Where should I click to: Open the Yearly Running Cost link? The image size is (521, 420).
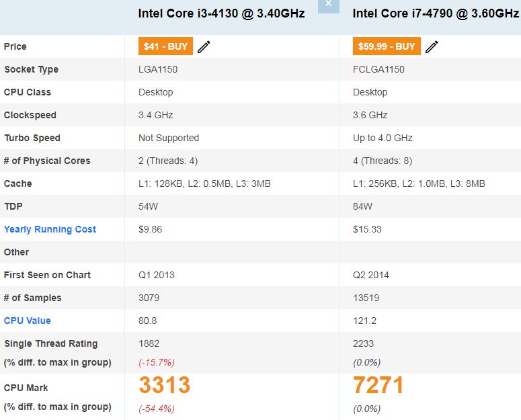[50, 229]
